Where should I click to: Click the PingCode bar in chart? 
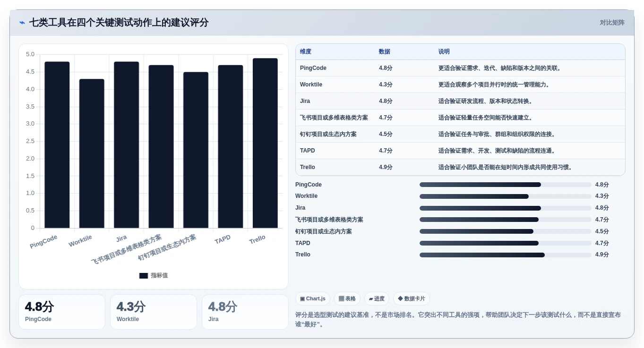[x=57, y=145]
